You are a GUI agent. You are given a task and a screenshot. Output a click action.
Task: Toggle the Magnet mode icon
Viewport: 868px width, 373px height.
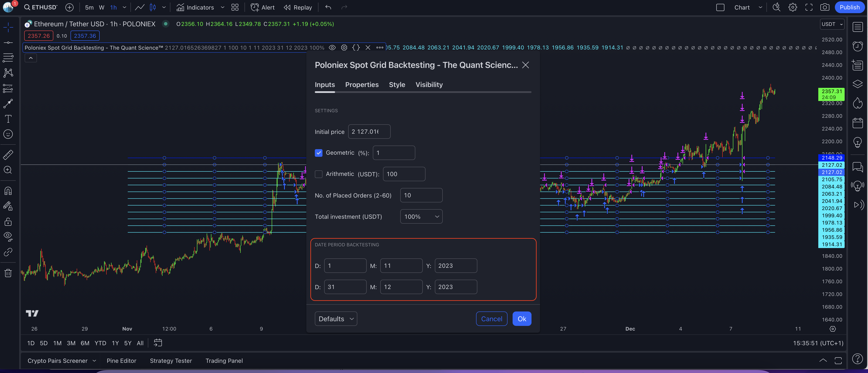click(8, 191)
